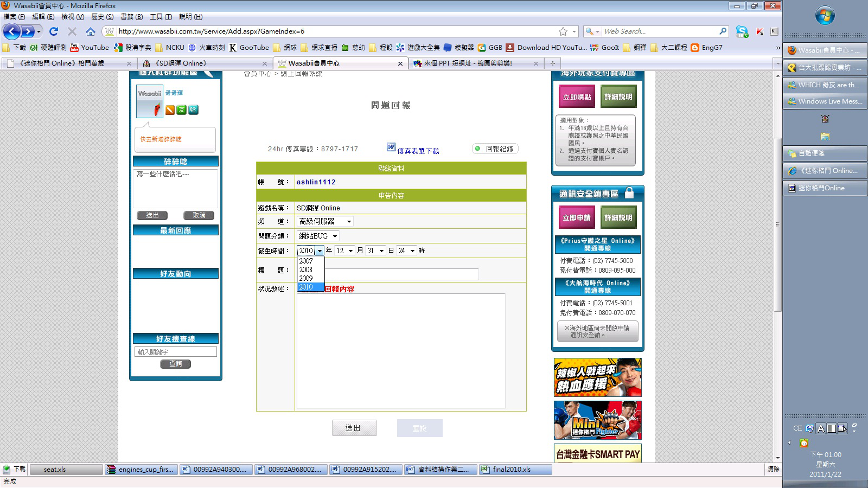
Task: Click the 查詢 search button in sidebar
Action: [x=176, y=364]
